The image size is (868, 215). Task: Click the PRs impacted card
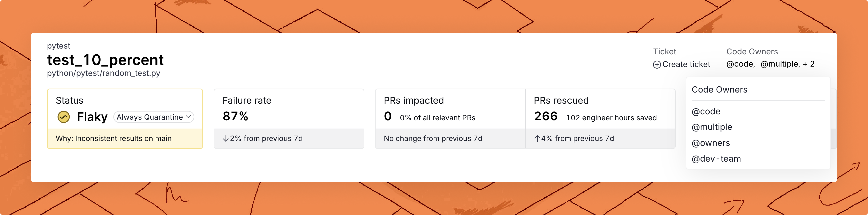click(x=450, y=119)
